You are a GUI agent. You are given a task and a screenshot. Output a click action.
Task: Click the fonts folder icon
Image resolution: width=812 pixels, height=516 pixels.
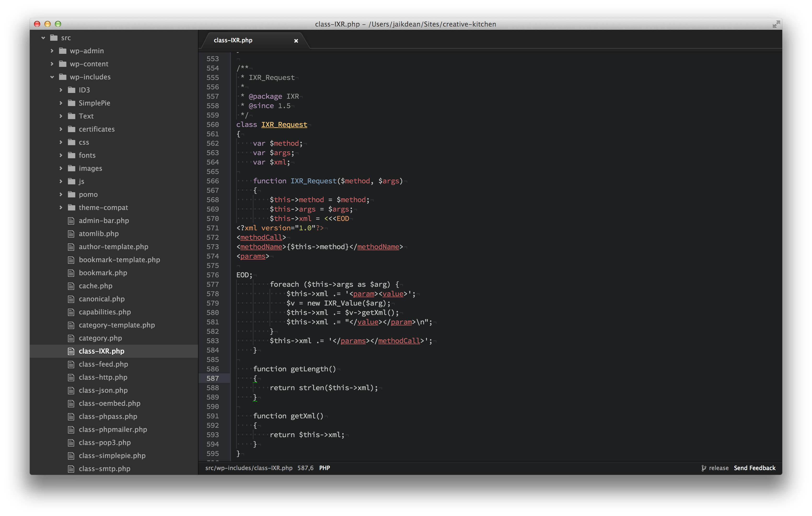[x=72, y=155]
